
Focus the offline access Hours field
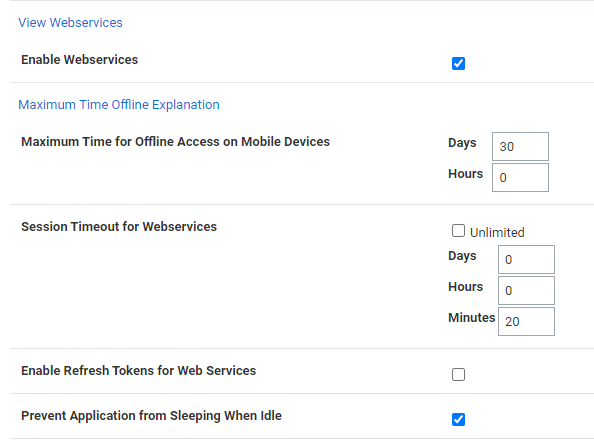pyautogui.click(x=520, y=177)
